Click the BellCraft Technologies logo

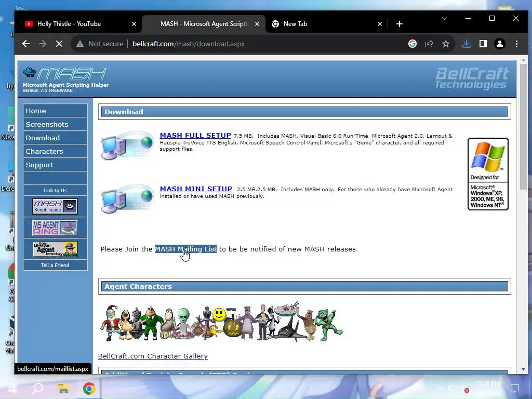pos(472,78)
